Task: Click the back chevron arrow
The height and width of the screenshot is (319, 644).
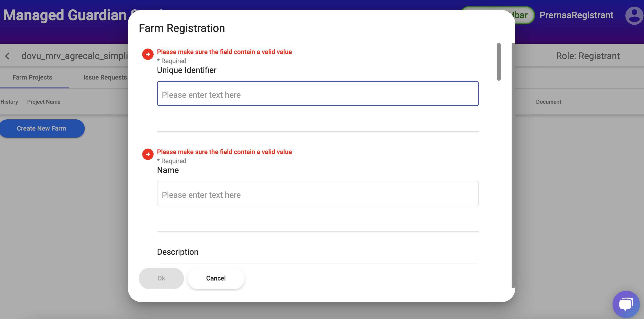Action: click(x=8, y=56)
